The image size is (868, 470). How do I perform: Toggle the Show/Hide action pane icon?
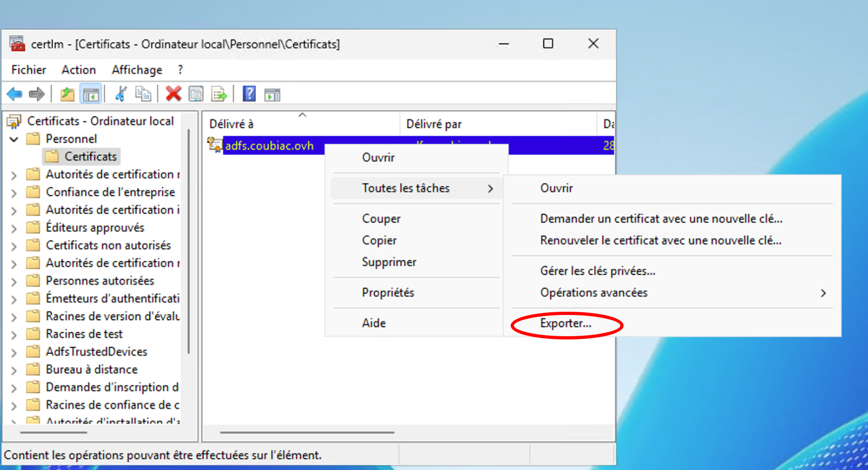point(272,95)
